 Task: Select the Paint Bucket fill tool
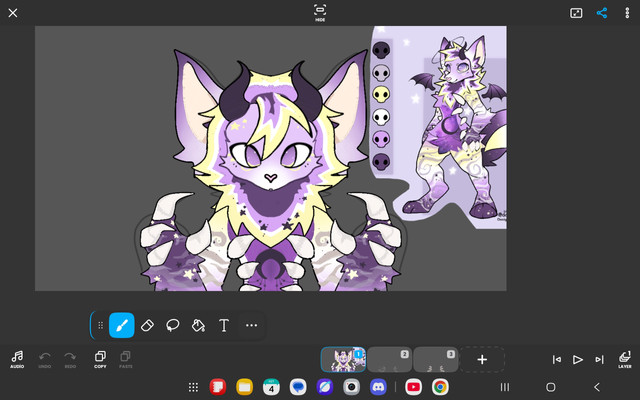198,325
